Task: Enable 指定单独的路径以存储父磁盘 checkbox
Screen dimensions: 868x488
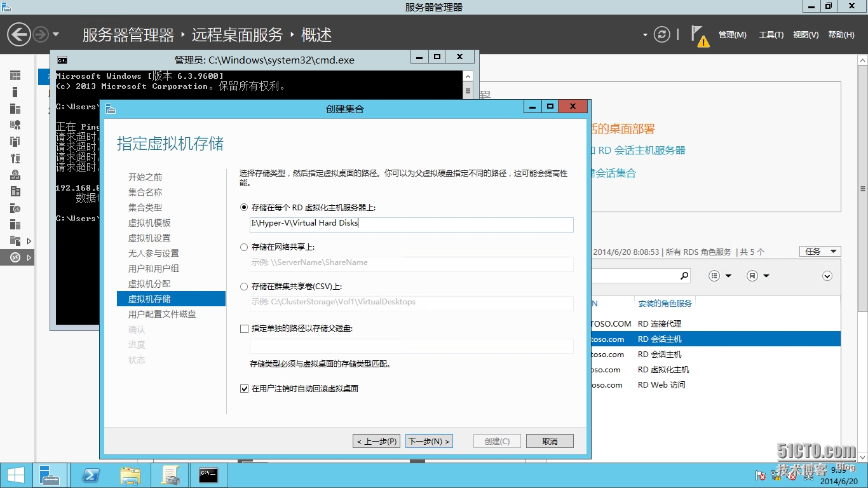Action: tap(244, 329)
